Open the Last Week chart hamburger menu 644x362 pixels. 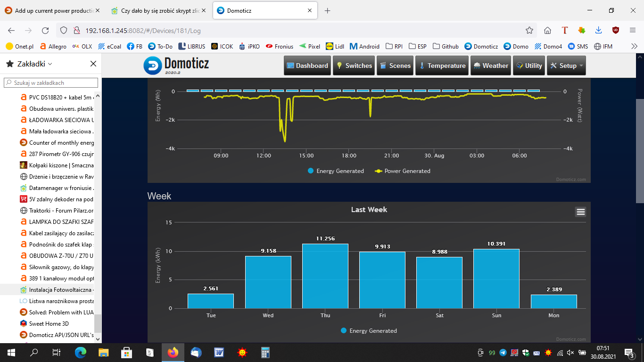580,212
